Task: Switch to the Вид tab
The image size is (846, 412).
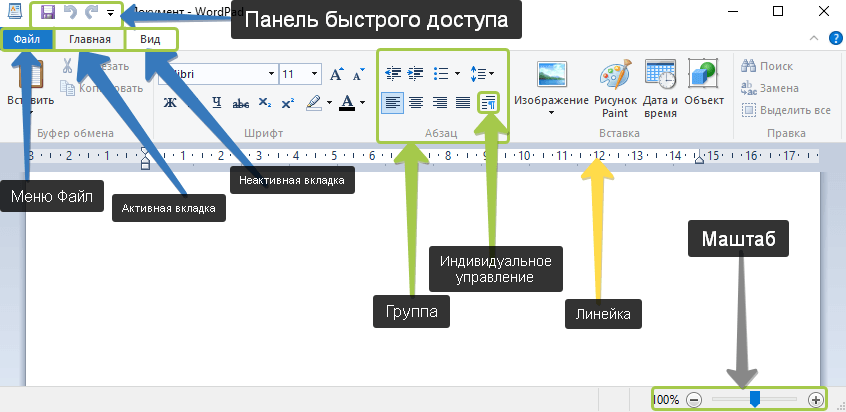Action: [150, 39]
